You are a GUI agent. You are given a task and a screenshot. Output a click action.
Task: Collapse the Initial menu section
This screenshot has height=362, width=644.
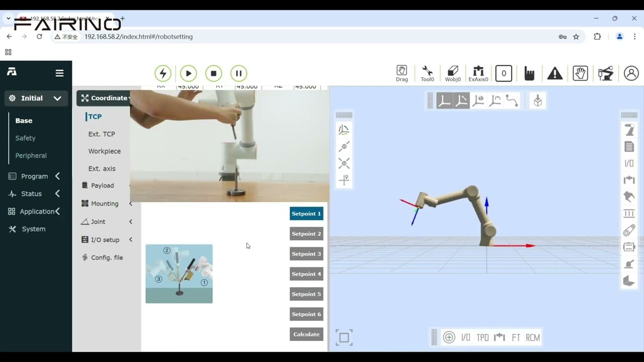pos(36,98)
